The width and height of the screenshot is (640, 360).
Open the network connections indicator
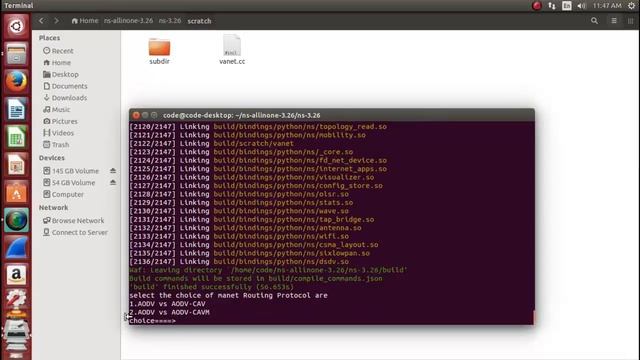[x=552, y=6]
